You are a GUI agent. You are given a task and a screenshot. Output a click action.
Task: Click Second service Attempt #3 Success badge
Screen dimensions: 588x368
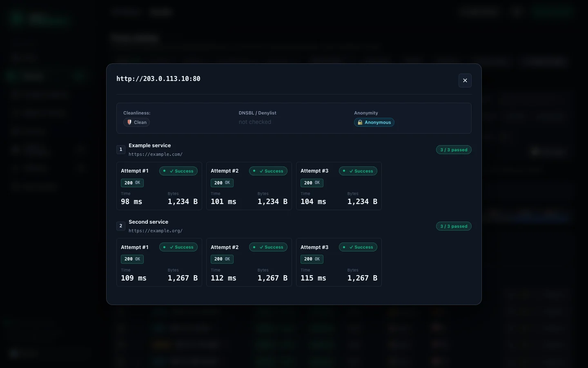coord(358,247)
